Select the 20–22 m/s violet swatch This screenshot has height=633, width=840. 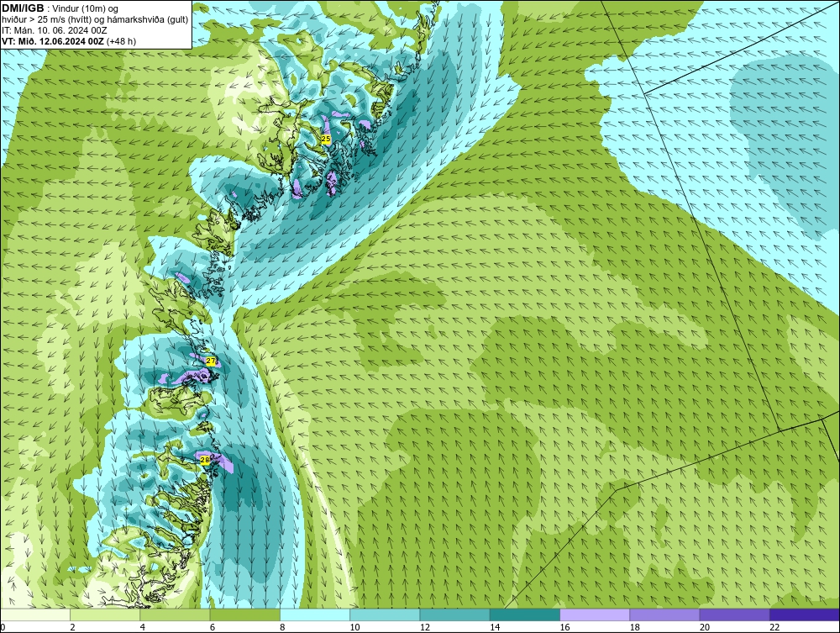pos(734,615)
